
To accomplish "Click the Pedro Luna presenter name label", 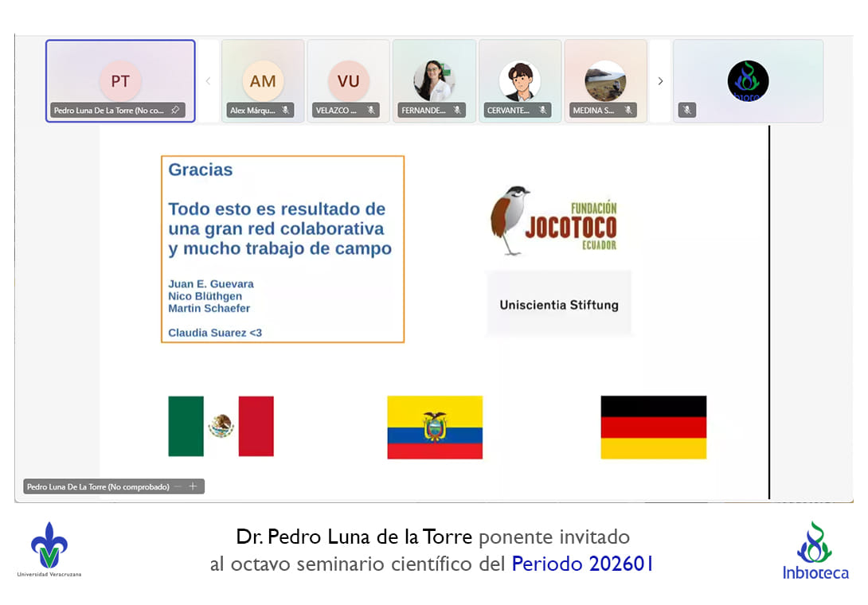I will point(98,486).
